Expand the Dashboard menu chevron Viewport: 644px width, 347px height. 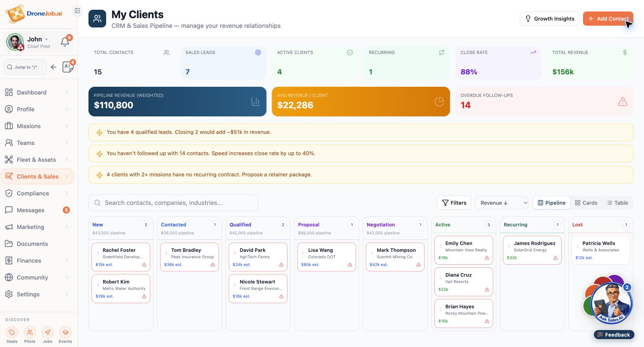67,93
